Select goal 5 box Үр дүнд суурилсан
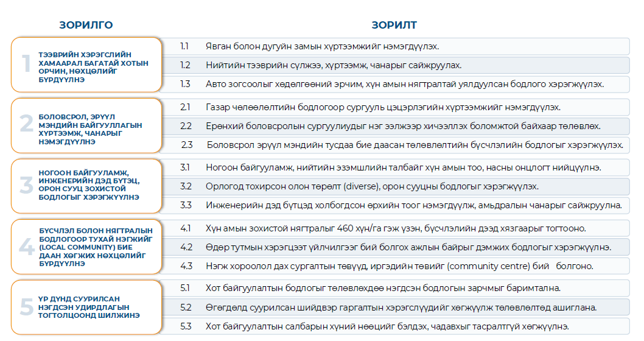The height and width of the screenshot is (341, 644). [86, 308]
